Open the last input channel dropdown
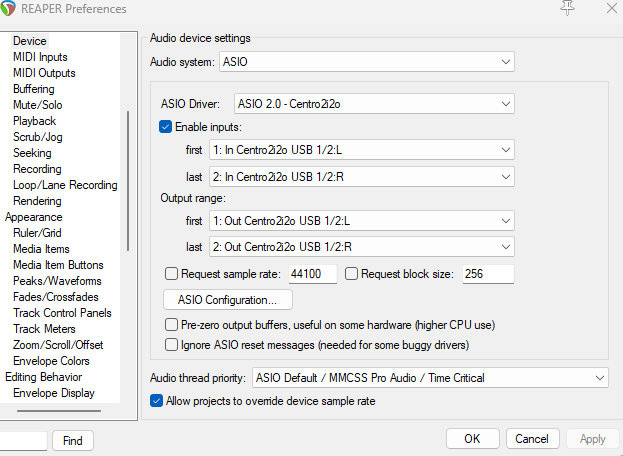The height and width of the screenshot is (456, 623). coord(362,177)
